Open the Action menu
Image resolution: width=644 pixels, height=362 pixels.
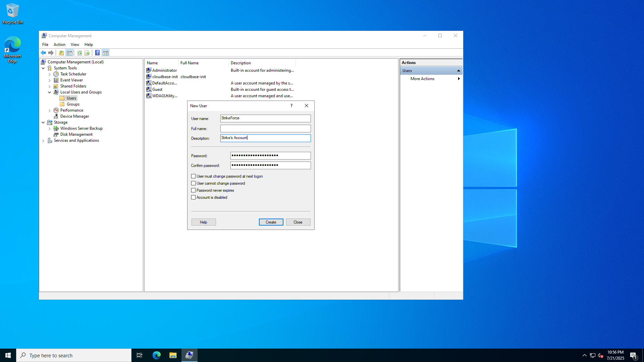pos(59,45)
